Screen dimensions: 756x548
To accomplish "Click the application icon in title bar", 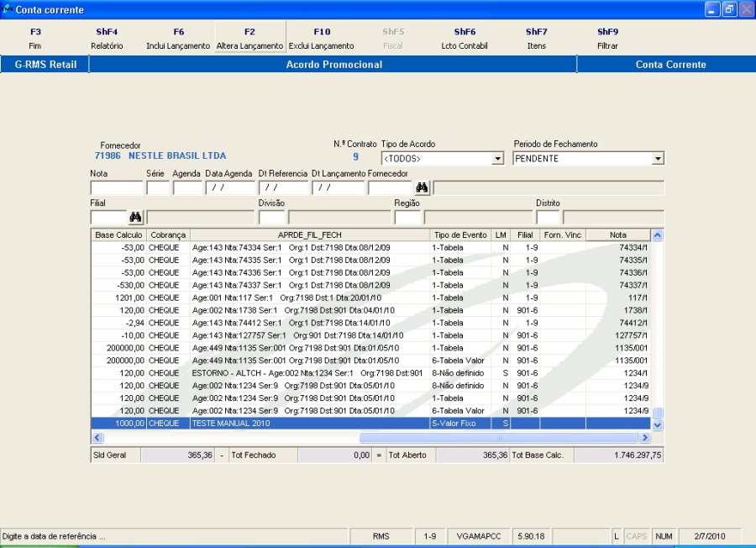I will pyautogui.click(x=8, y=9).
